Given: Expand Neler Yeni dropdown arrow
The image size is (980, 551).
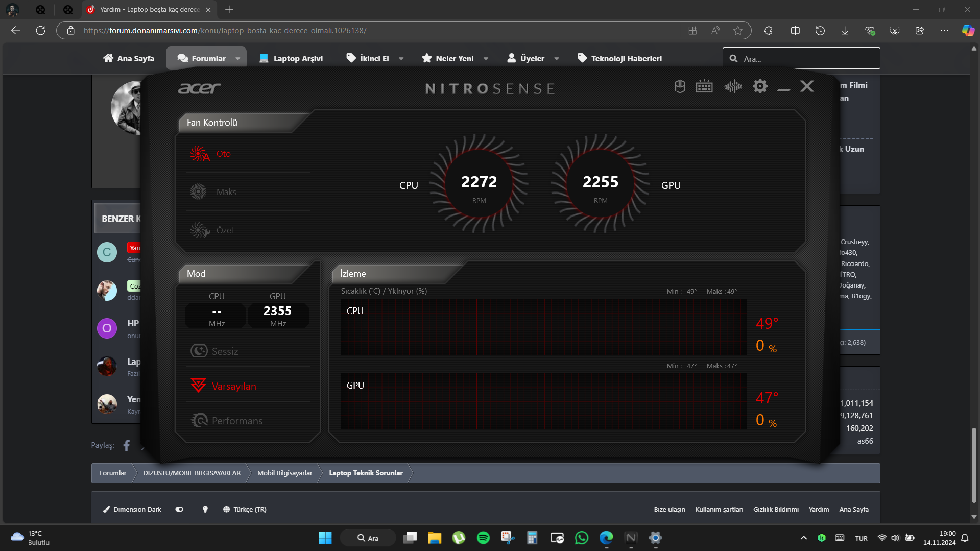Looking at the screenshot, I should 486,59.
